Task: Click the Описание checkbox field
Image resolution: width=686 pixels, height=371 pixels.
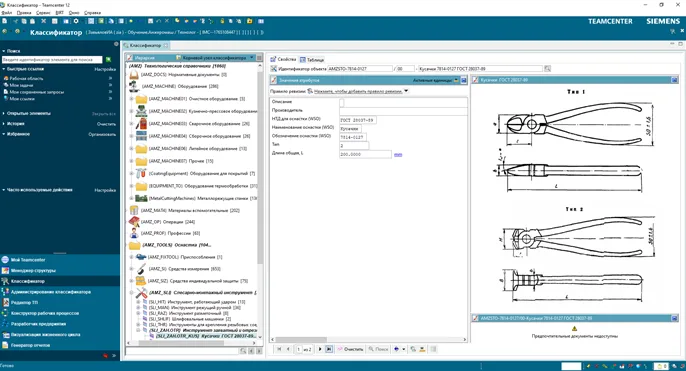Action: click(x=342, y=102)
